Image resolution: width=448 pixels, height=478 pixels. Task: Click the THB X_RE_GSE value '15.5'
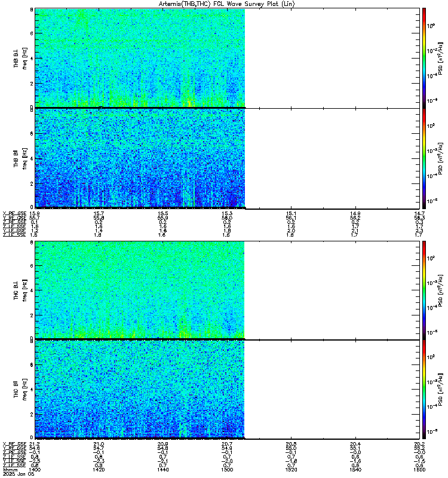pyautogui.click(x=162, y=213)
